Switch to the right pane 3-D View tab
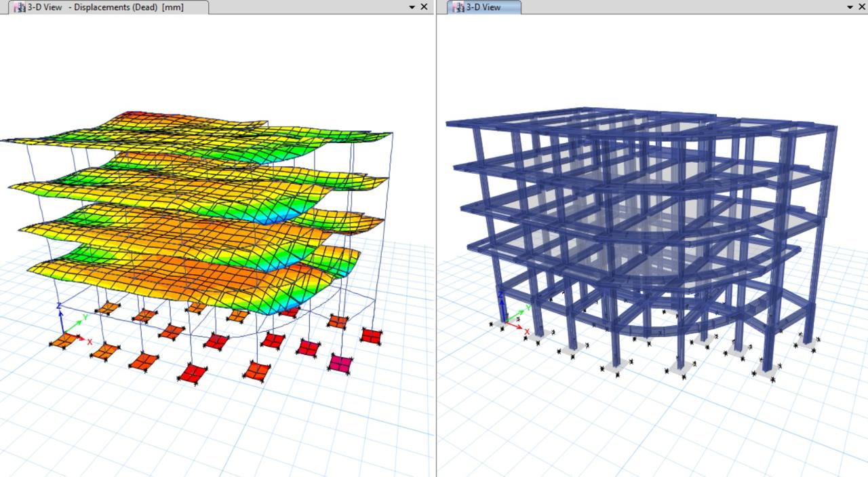The height and width of the screenshot is (477, 868). click(x=484, y=7)
